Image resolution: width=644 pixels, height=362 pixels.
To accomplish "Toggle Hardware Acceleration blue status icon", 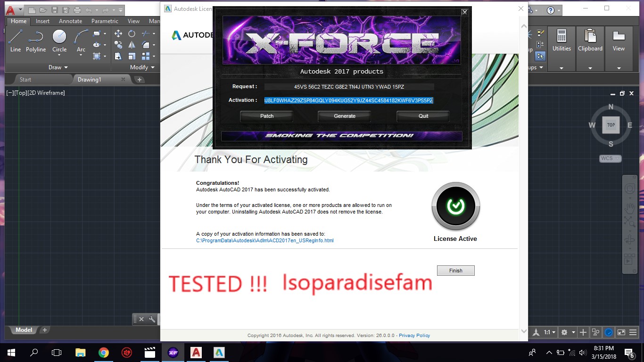I will pyautogui.click(x=609, y=332).
